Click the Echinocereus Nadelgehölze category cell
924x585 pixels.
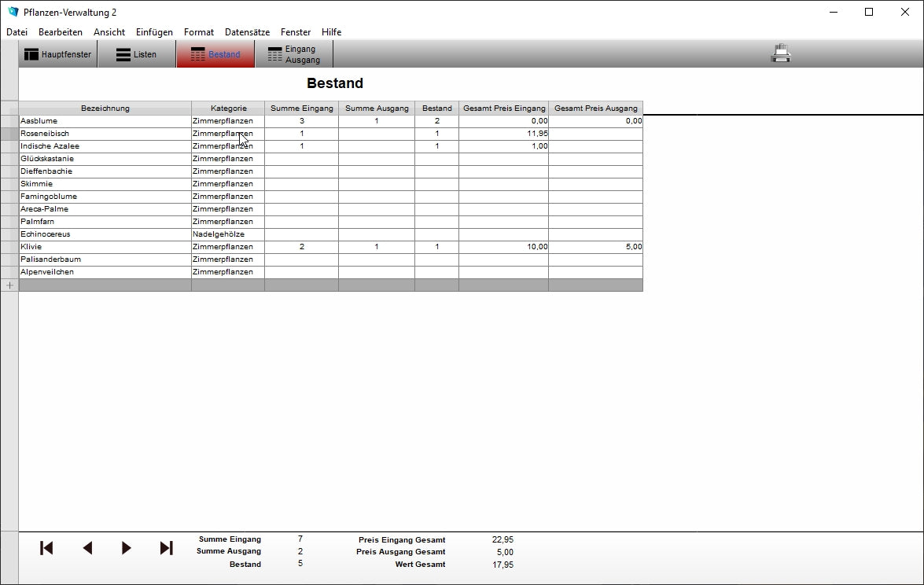point(228,234)
